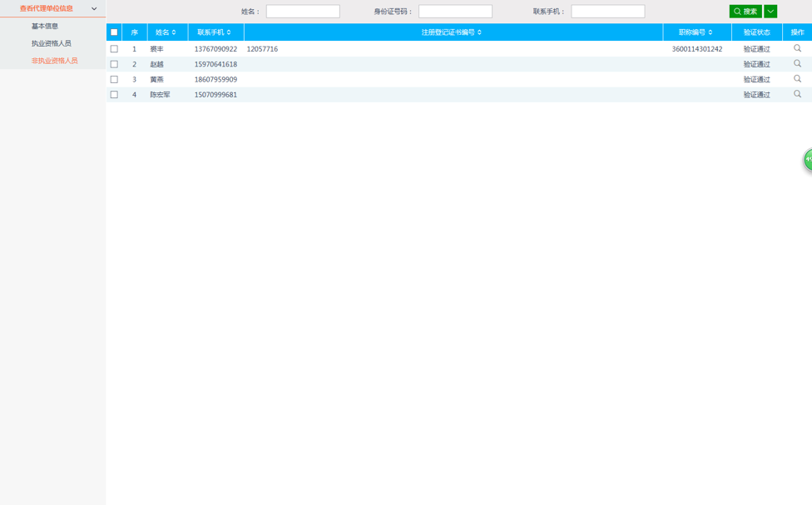
Task: Sort by 职称编号 column header
Action: (x=696, y=32)
